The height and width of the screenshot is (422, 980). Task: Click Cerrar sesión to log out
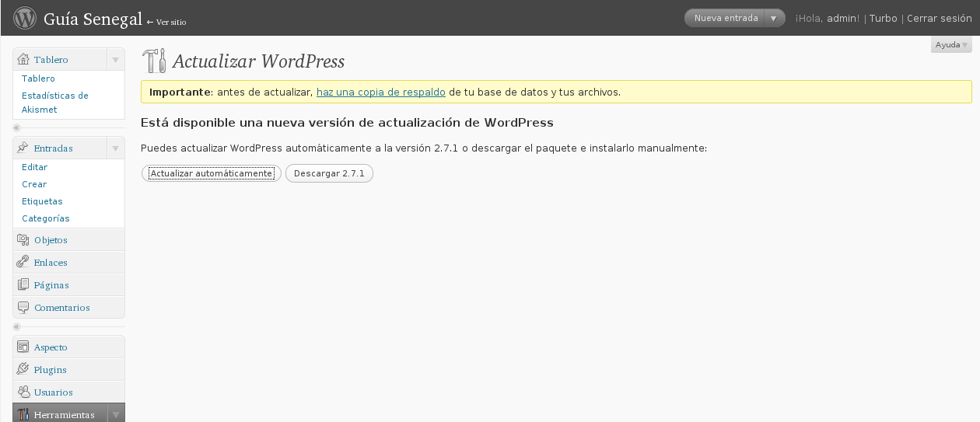940,19
